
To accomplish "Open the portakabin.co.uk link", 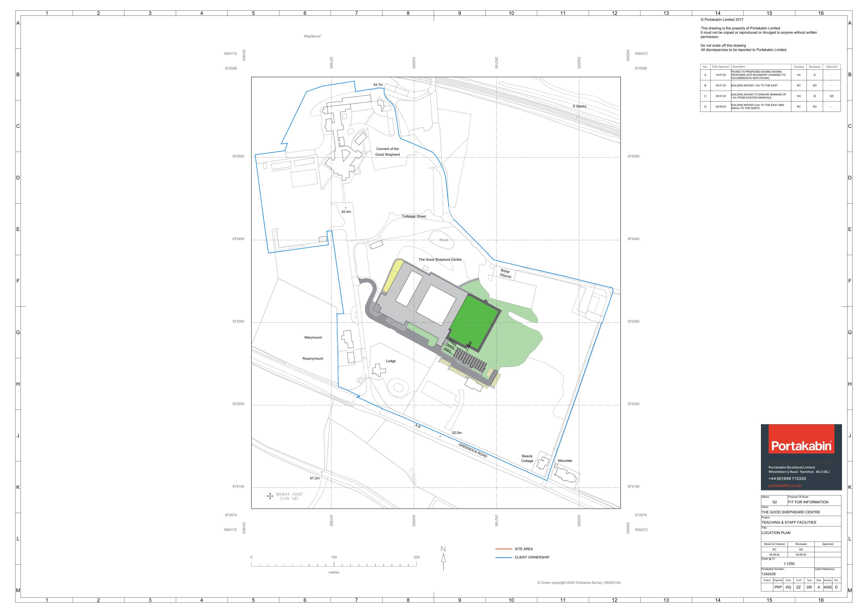I will 785,486.
